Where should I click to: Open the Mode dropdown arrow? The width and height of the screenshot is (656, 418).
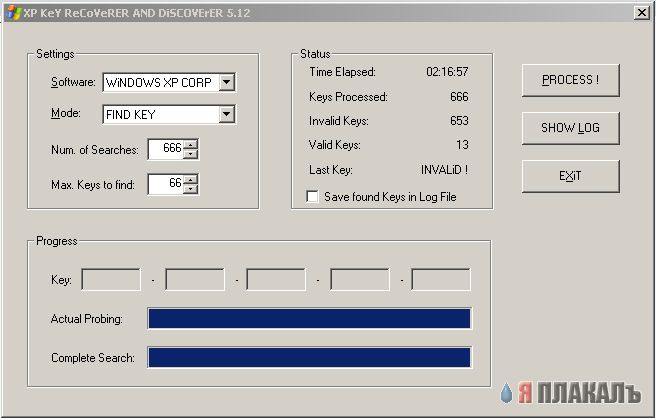click(226, 114)
